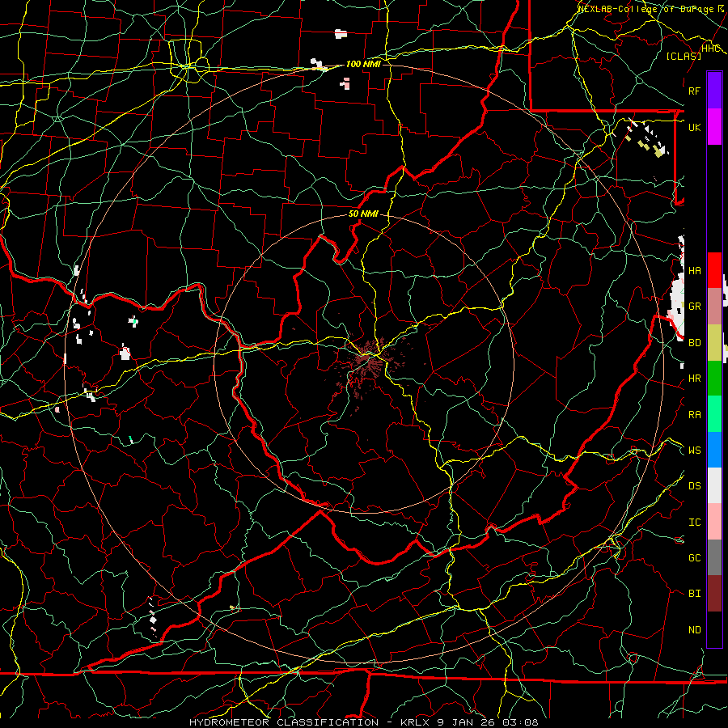This screenshot has width=728, height=728.
Task: Click the GC legend label
Action: click(695, 557)
